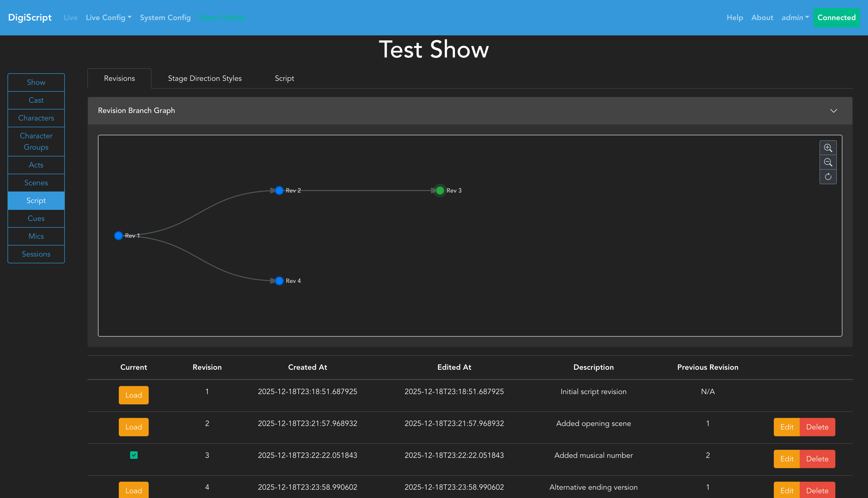Select the Rev 4 node in the graph
Image resolution: width=868 pixels, height=498 pixels.
[x=279, y=281]
